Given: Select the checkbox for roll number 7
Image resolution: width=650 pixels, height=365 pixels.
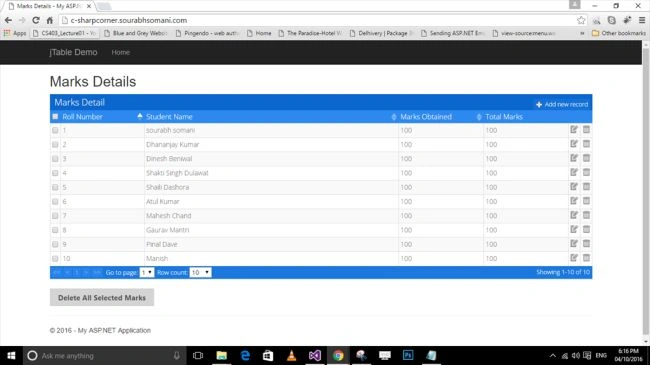Looking at the screenshot, I should 55,216.
